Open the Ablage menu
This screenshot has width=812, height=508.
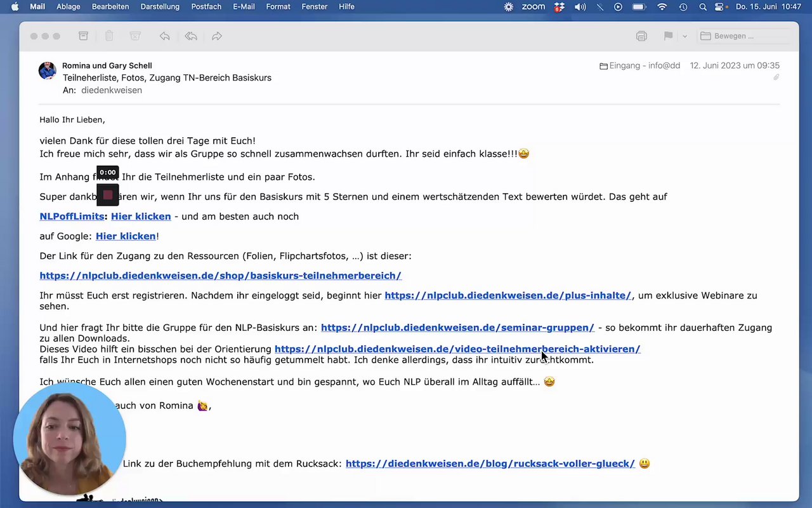coord(68,7)
